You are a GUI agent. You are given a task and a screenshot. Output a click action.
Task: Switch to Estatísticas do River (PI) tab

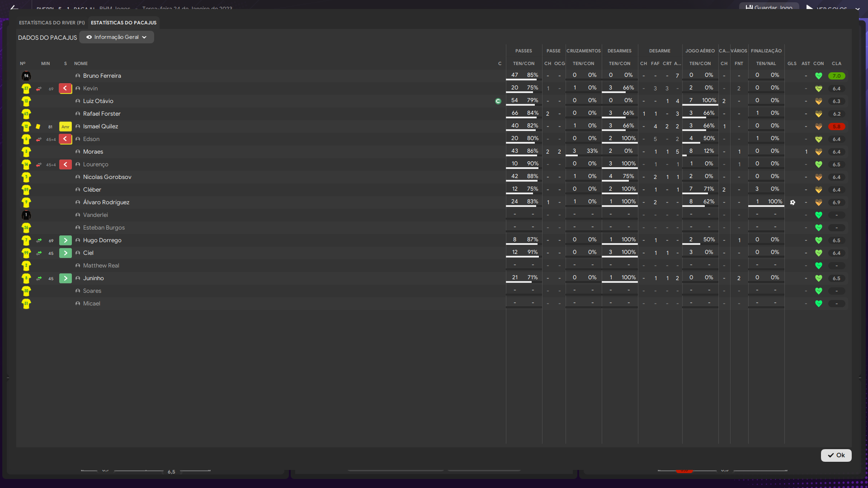pyautogui.click(x=52, y=23)
